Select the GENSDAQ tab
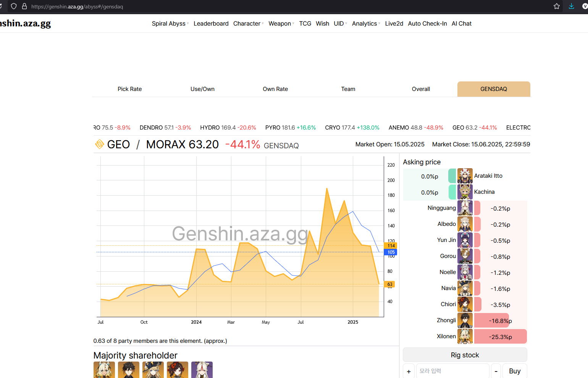This screenshot has height=378, width=588. coord(494,89)
